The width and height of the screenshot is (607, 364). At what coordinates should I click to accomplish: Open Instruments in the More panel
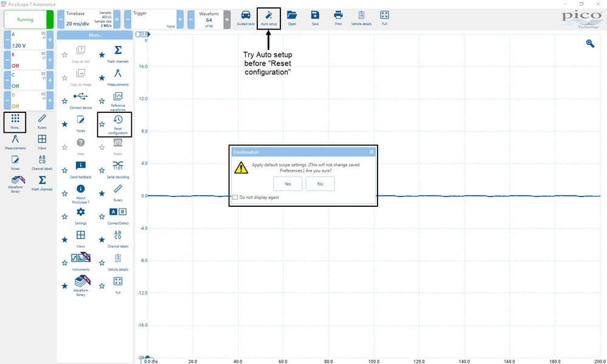(81, 262)
